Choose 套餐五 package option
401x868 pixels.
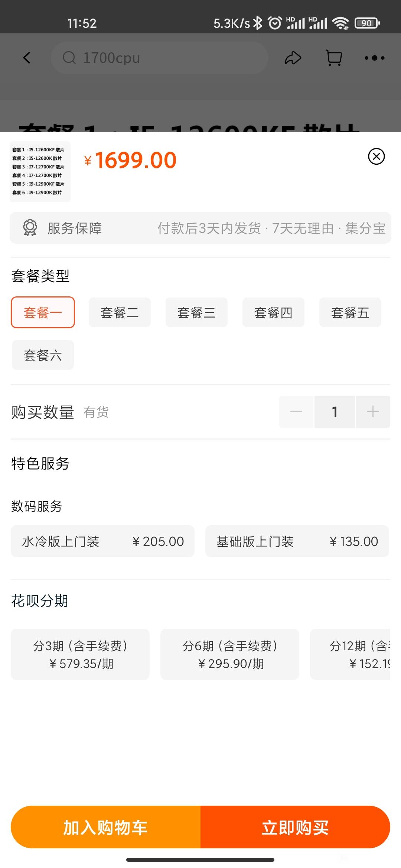click(x=350, y=312)
